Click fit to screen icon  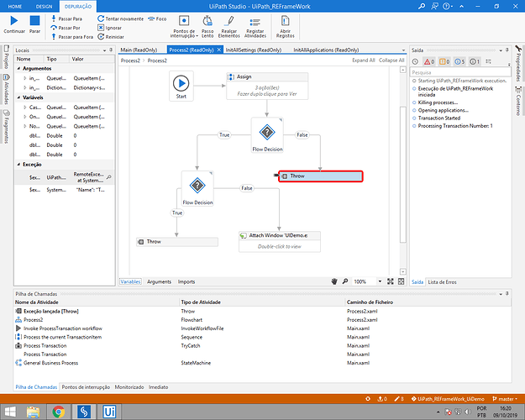(391, 281)
